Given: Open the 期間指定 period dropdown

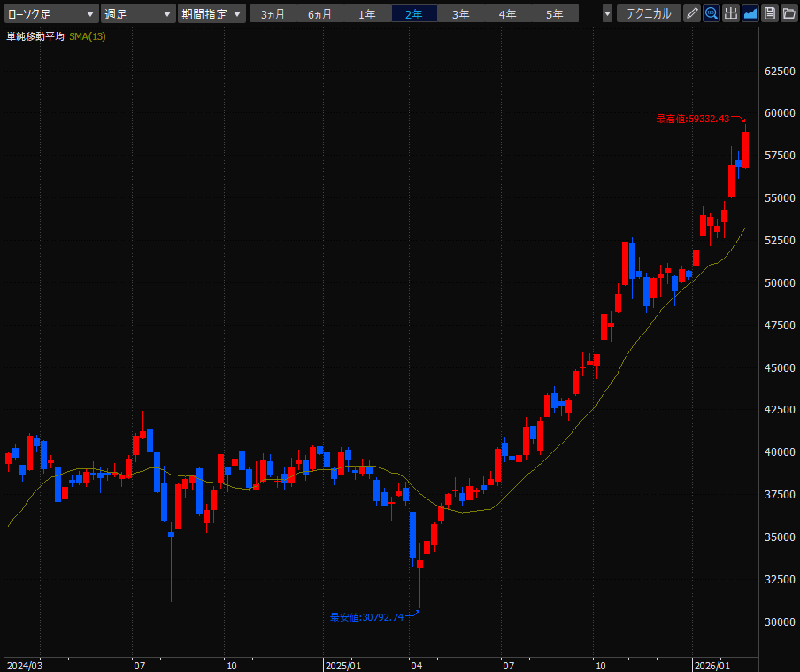Looking at the screenshot, I should tap(212, 14).
